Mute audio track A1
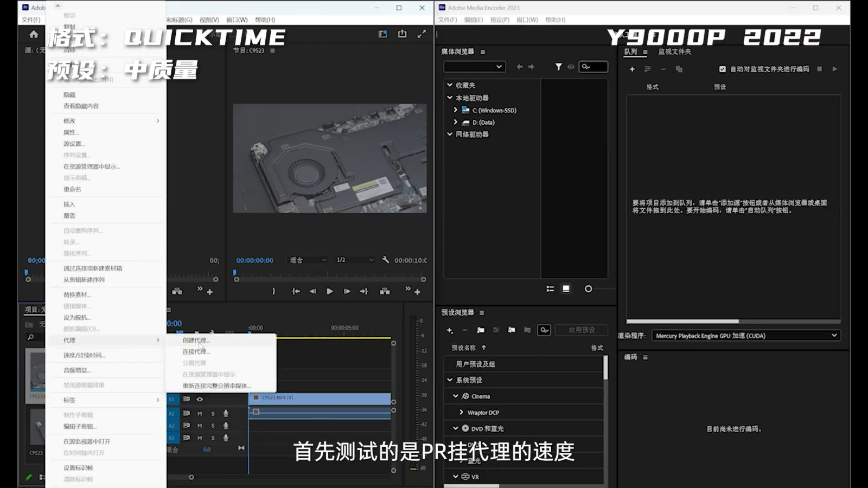The width and height of the screenshot is (868, 488). (x=200, y=413)
